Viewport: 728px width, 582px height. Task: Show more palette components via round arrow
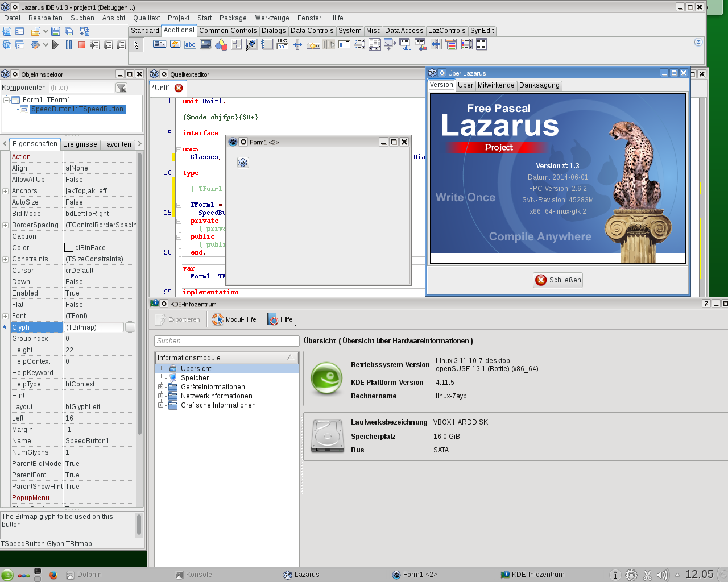pyautogui.click(x=698, y=42)
